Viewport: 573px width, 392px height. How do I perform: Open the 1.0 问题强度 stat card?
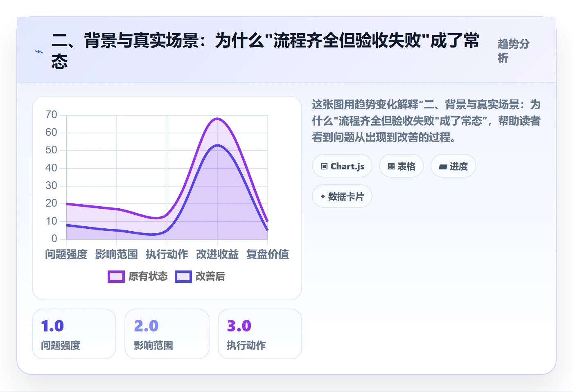tap(74, 334)
